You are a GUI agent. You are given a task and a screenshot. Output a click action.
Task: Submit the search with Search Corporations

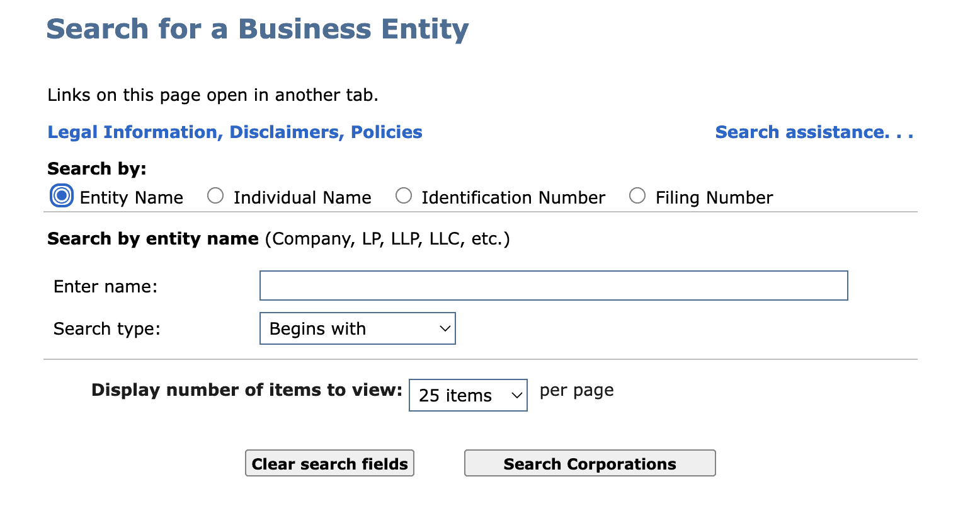[590, 463]
